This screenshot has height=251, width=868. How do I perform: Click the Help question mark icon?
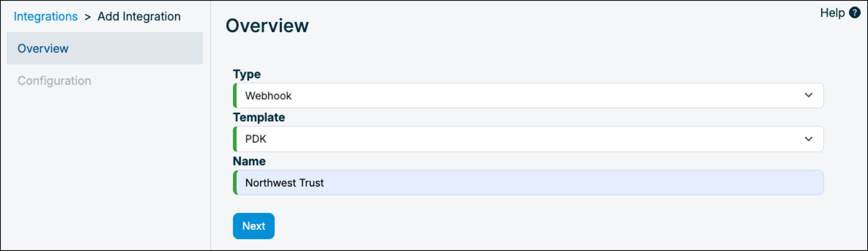[x=855, y=13]
